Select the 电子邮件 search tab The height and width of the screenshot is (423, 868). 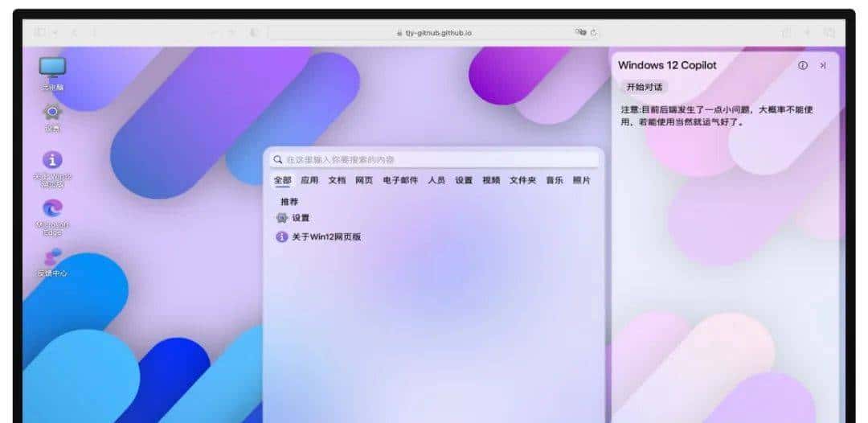(400, 180)
